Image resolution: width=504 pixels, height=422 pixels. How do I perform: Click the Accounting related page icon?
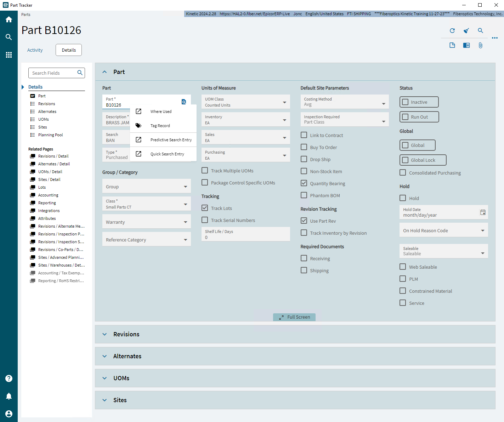33,195
